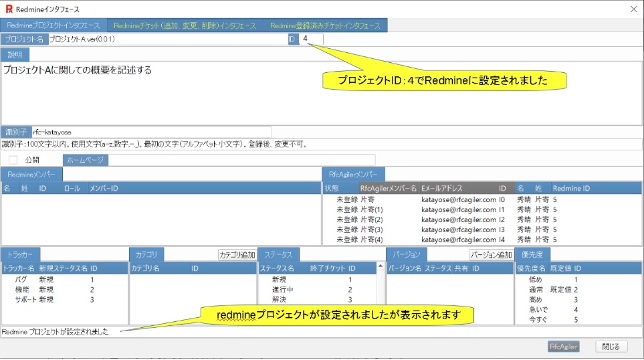The image size is (644, 360).
Task: Select the 高め priority row
Action: [578, 300]
